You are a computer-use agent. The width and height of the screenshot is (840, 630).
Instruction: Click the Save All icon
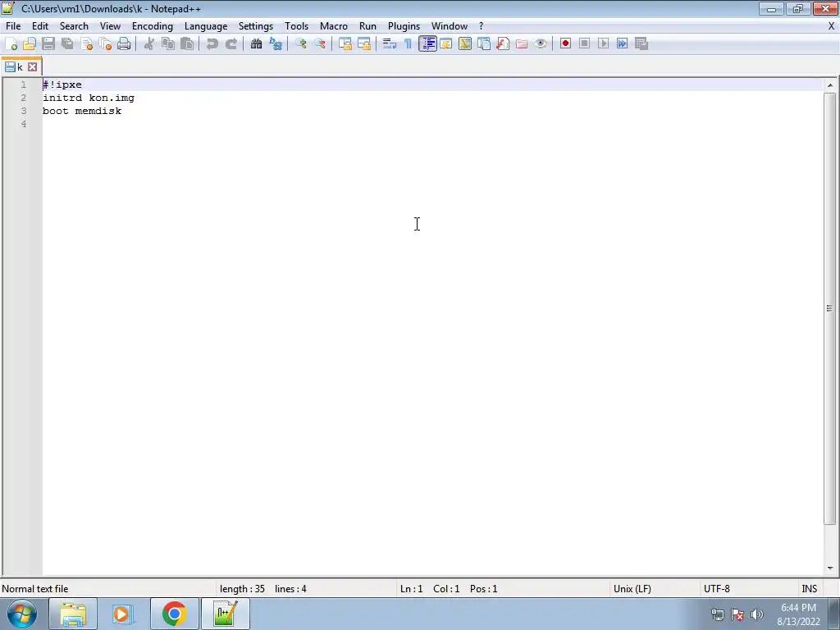(67, 44)
